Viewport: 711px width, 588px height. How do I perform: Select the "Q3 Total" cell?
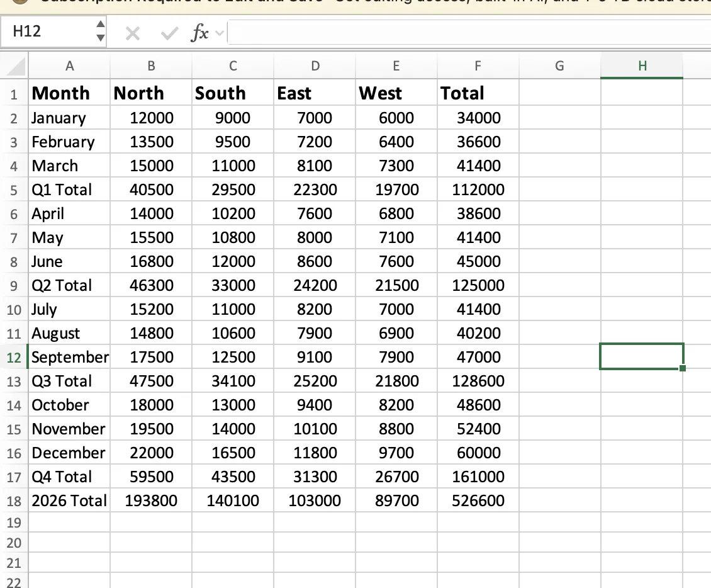[x=69, y=381]
